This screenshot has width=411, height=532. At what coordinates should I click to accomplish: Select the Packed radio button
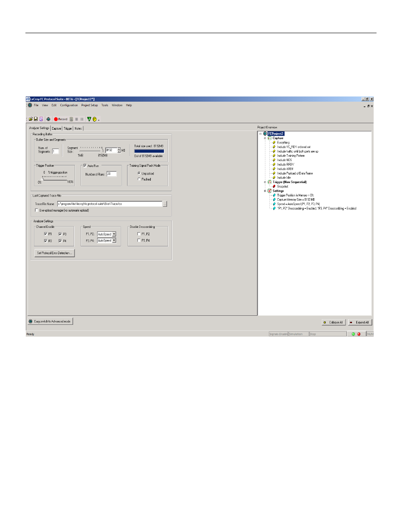pyautogui.click(x=139, y=179)
